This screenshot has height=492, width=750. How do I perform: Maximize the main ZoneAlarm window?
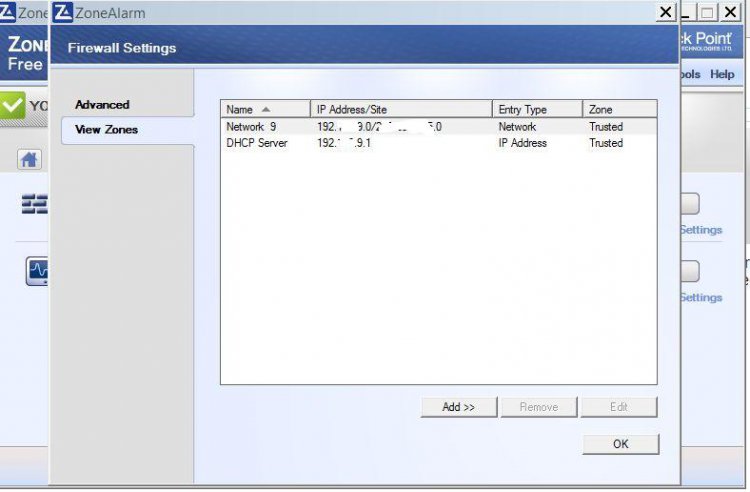pos(707,12)
